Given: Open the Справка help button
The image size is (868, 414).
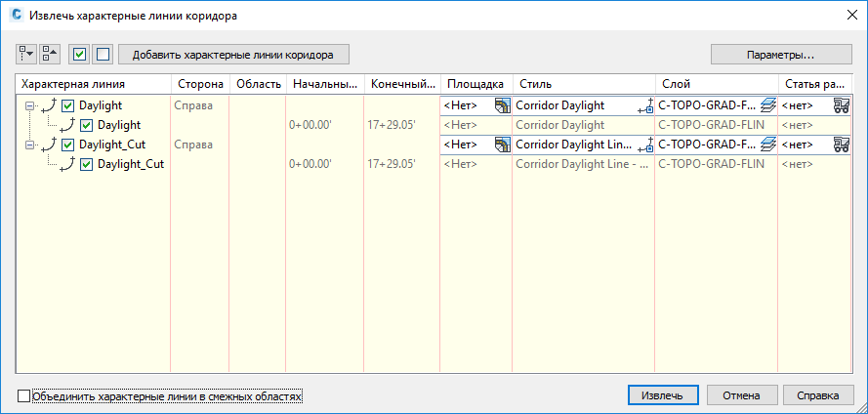Looking at the screenshot, I should [818, 395].
